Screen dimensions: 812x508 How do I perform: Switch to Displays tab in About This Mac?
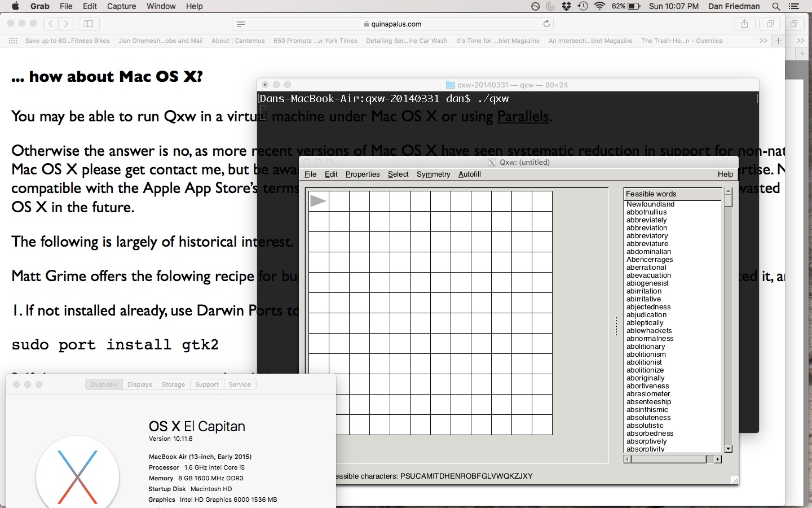click(x=139, y=384)
